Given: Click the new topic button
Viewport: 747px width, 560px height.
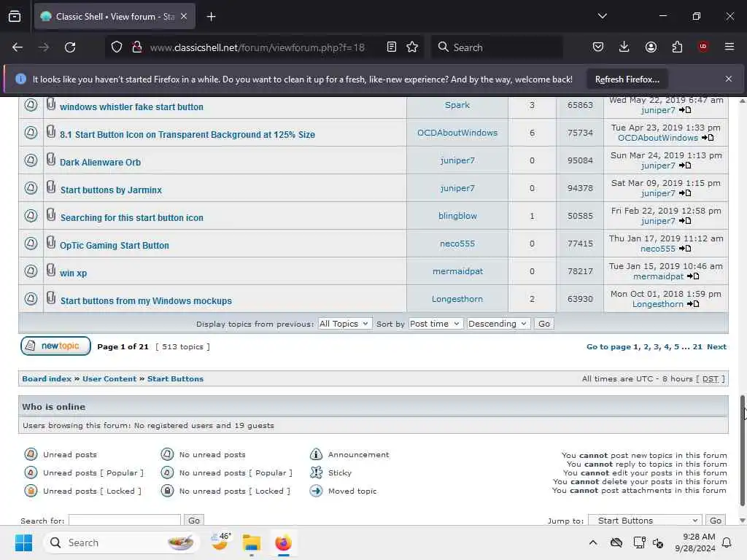Looking at the screenshot, I should point(55,346).
